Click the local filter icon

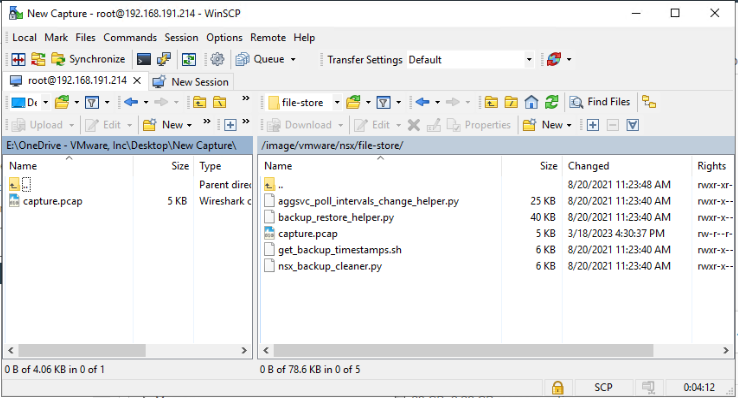(x=92, y=102)
